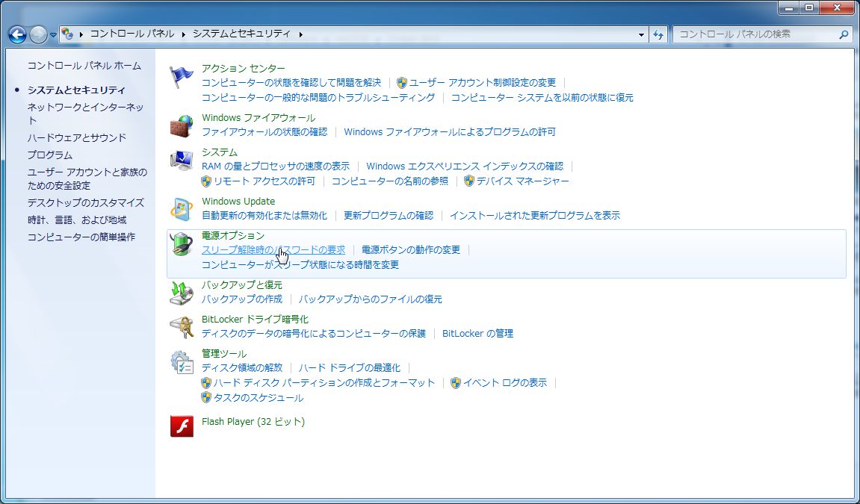860x504 pixels.
Task: Click the Backup and Restore icon
Action: point(181,293)
